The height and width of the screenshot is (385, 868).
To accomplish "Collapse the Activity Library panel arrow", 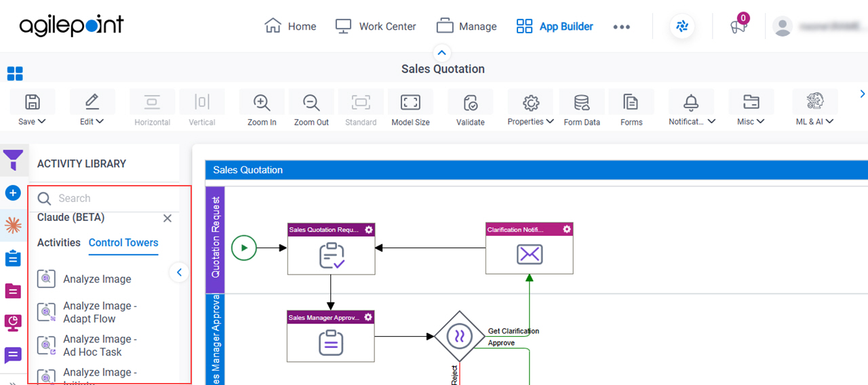I will pyautogui.click(x=179, y=272).
